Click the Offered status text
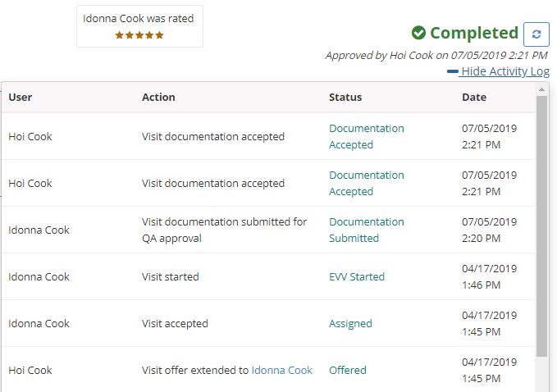The height and width of the screenshot is (392, 557). (347, 370)
